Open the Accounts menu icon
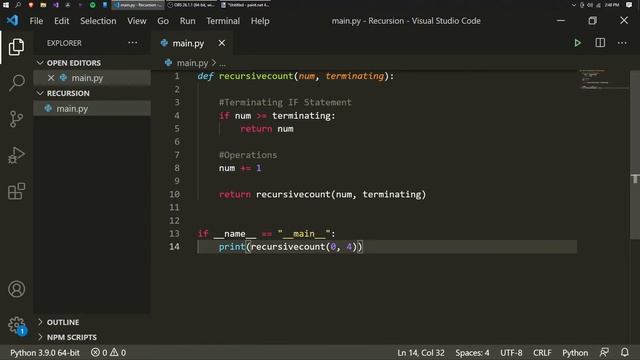 (16, 289)
